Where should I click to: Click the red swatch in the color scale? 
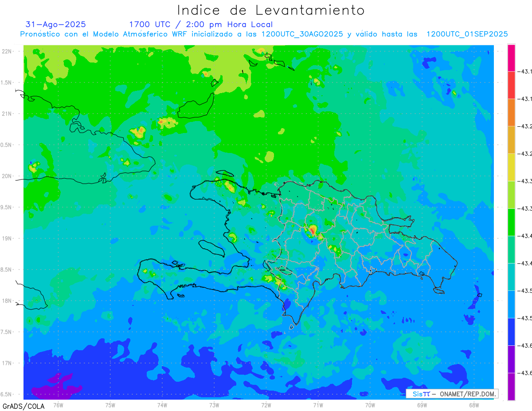(x=511, y=85)
